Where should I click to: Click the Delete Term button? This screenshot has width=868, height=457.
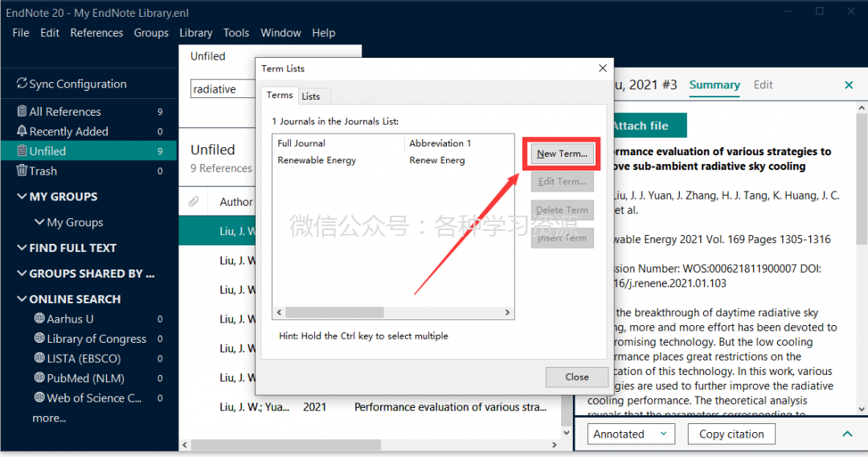point(562,210)
